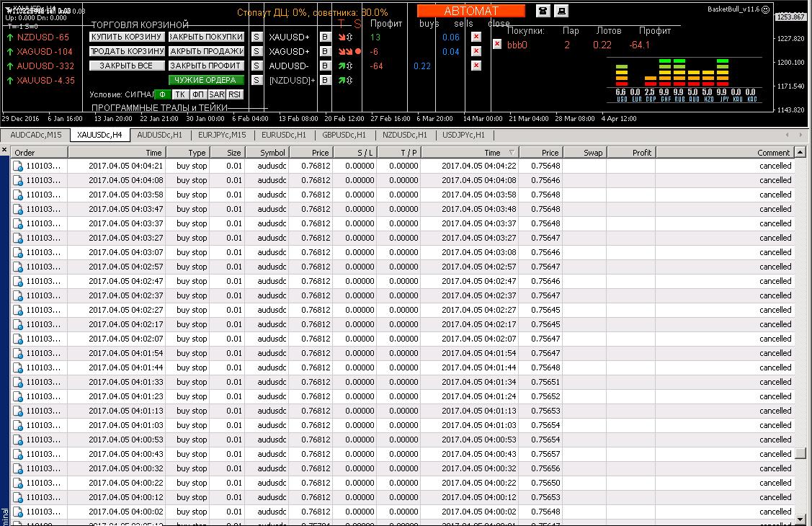This screenshot has width=812, height=526.
Task: Close the bbb0 basket with red X
Action: tap(496, 44)
